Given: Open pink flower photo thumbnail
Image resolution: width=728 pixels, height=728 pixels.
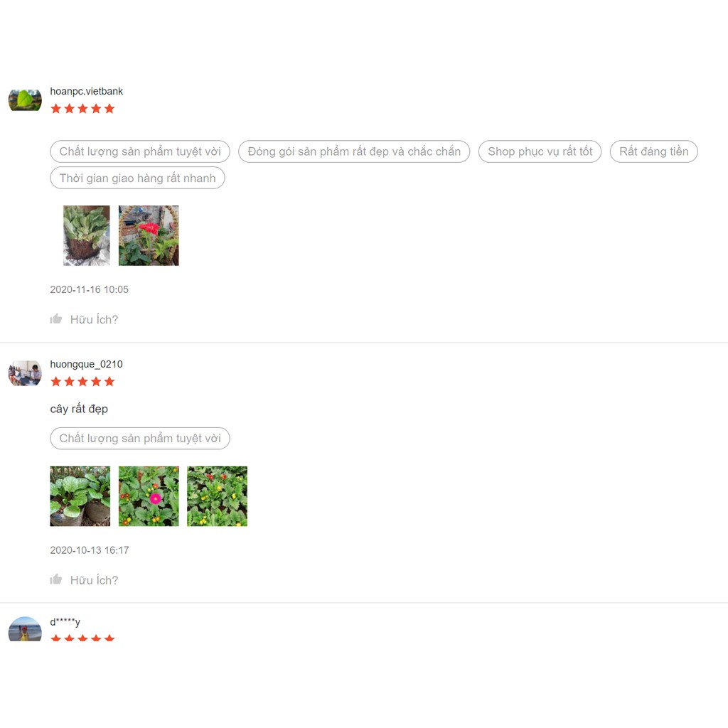Looking at the screenshot, I should 149,496.
